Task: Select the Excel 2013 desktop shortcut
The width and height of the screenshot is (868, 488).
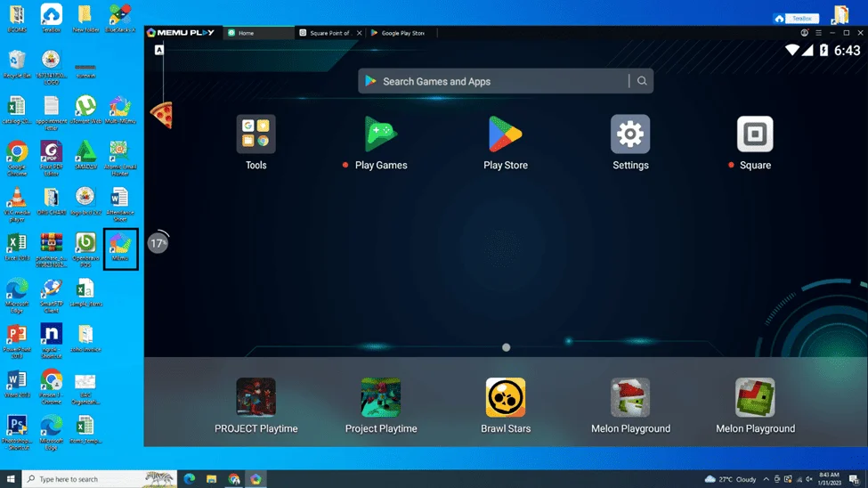Action: tap(17, 247)
